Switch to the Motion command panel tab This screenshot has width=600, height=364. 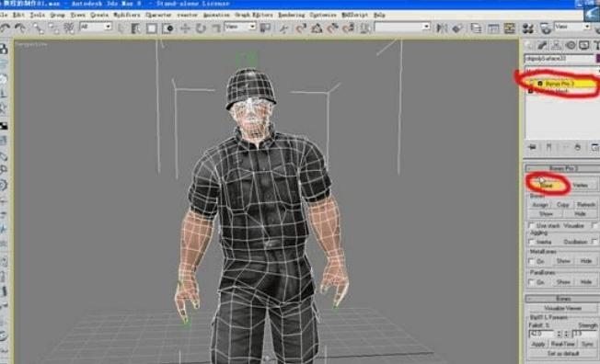point(571,46)
